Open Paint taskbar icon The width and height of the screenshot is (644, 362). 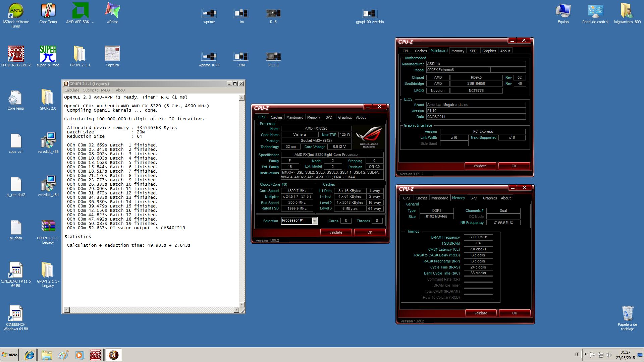(x=63, y=355)
